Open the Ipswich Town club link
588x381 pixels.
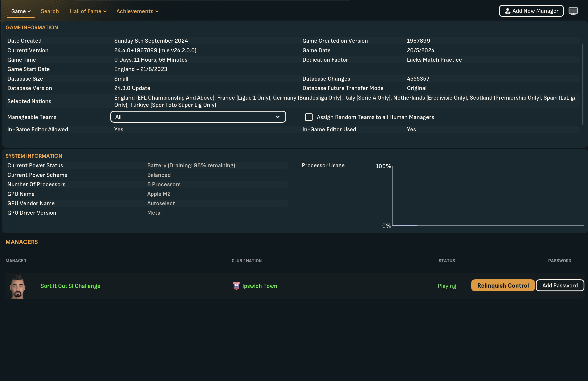point(260,286)
